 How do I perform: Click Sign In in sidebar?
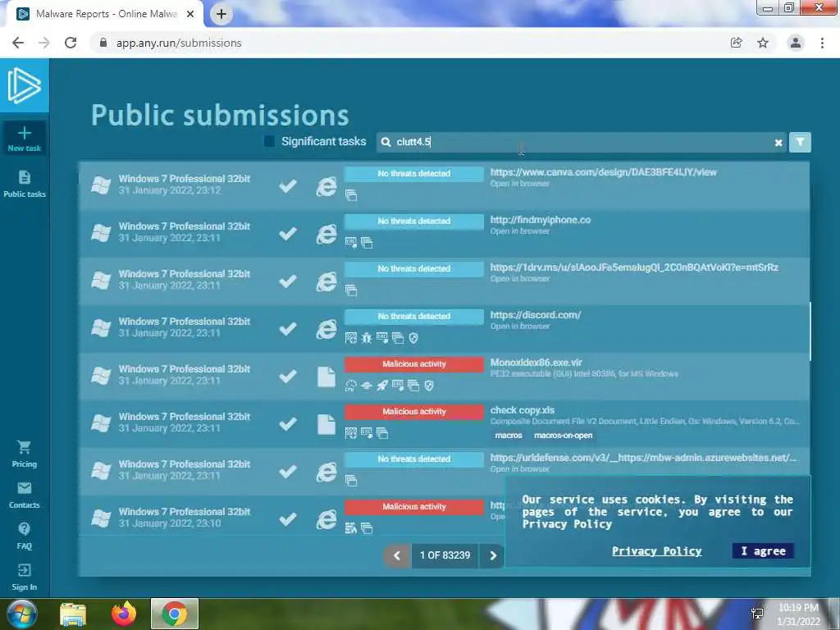pos(24,577)
